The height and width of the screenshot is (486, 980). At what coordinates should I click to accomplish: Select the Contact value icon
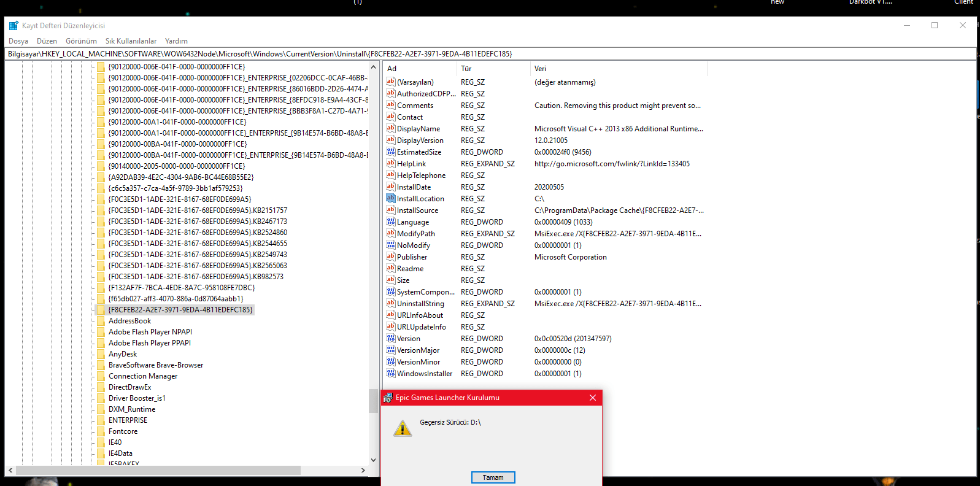(x=390, y=117)
